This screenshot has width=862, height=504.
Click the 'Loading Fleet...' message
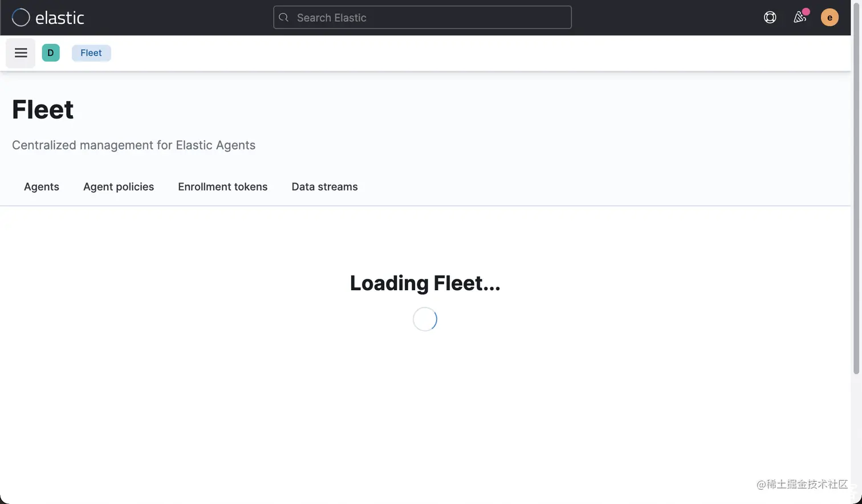pyautogui.click(x=425, y=283)
